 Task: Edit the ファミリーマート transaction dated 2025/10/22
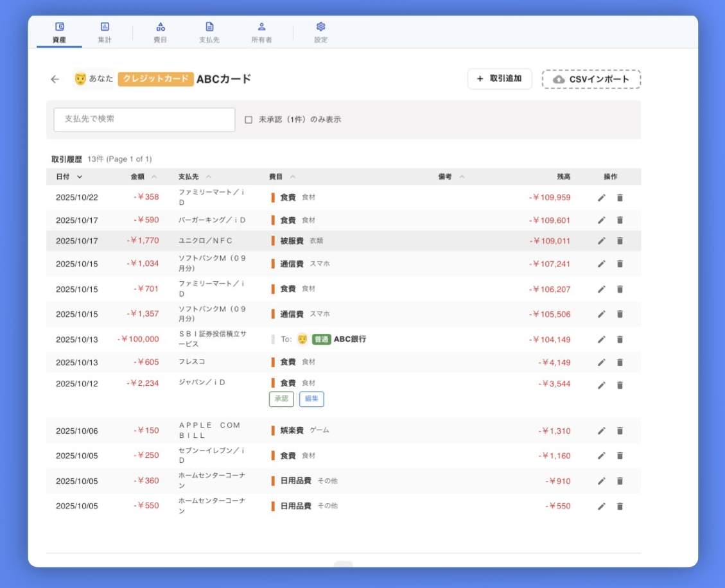click(x=600, y=198)
